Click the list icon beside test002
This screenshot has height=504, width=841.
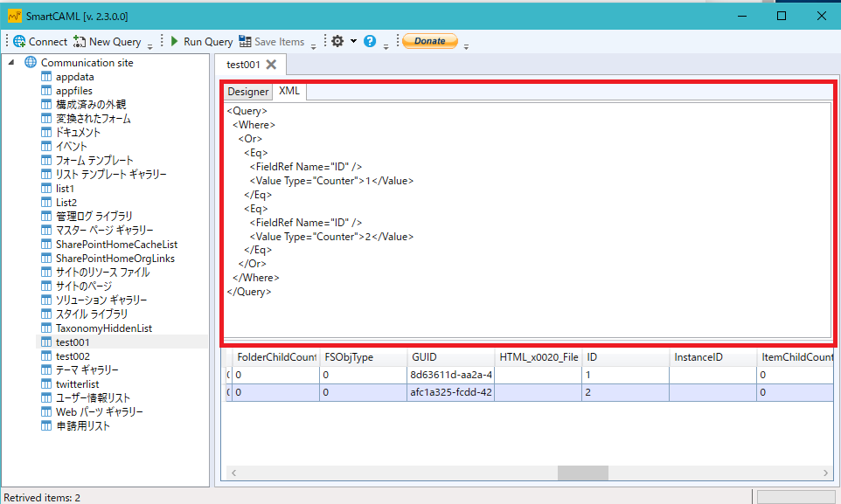pos(46,356)
